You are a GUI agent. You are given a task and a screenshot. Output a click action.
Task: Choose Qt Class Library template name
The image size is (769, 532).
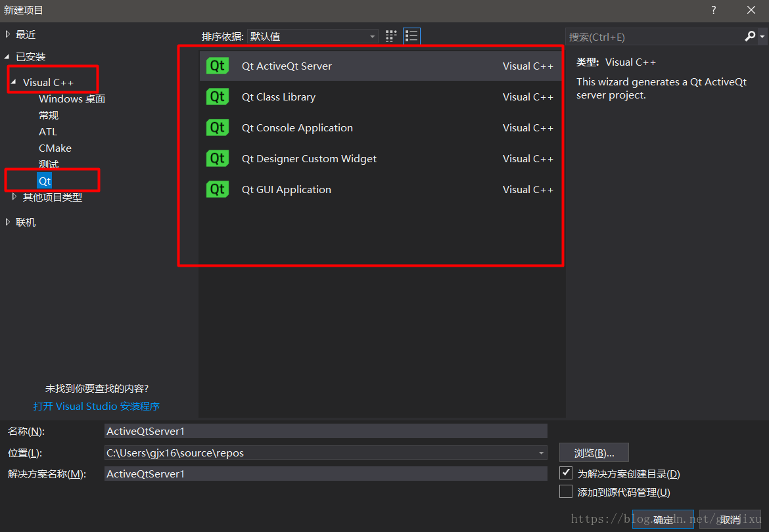point(279,97)
